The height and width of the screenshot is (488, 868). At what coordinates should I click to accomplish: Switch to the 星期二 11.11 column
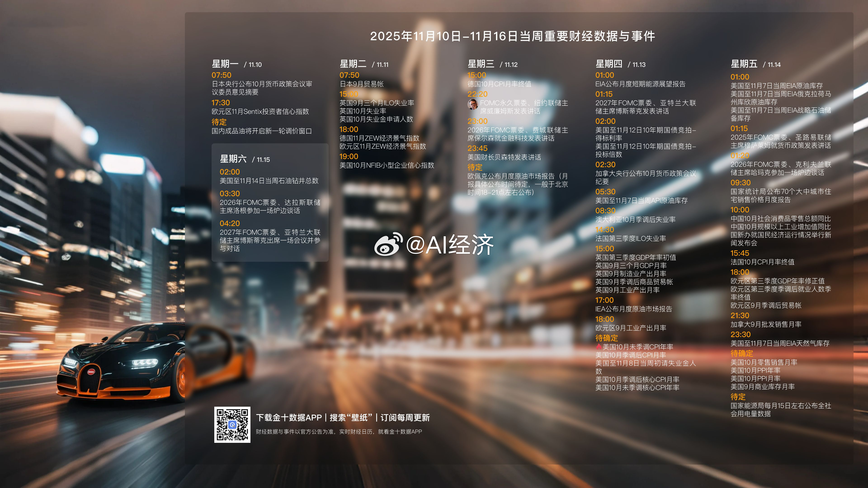point(354,64)
